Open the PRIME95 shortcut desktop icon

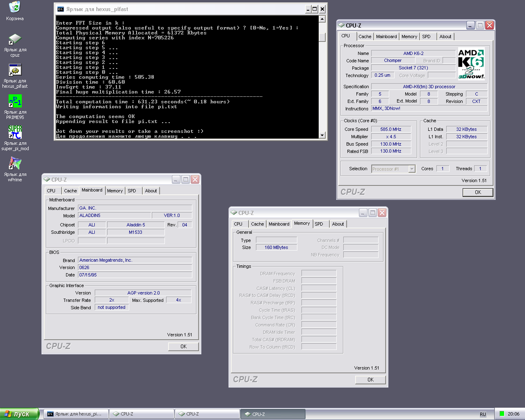15,102
